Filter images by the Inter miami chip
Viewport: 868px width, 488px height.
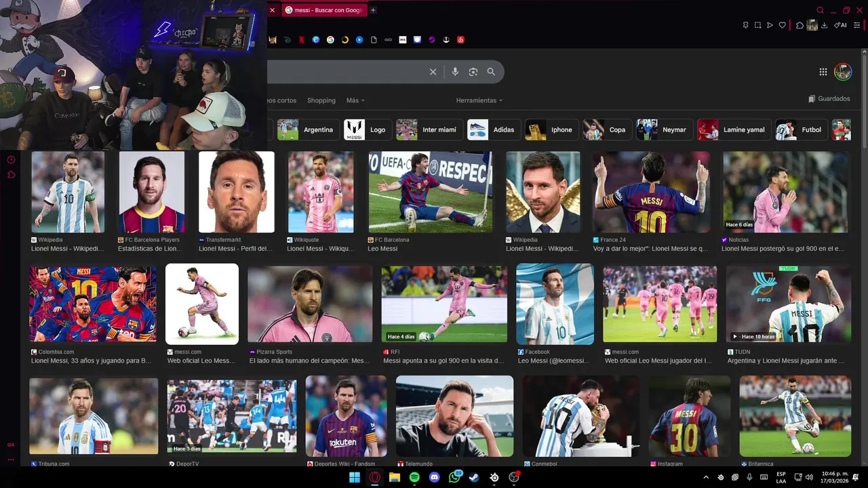pos(429,129)
